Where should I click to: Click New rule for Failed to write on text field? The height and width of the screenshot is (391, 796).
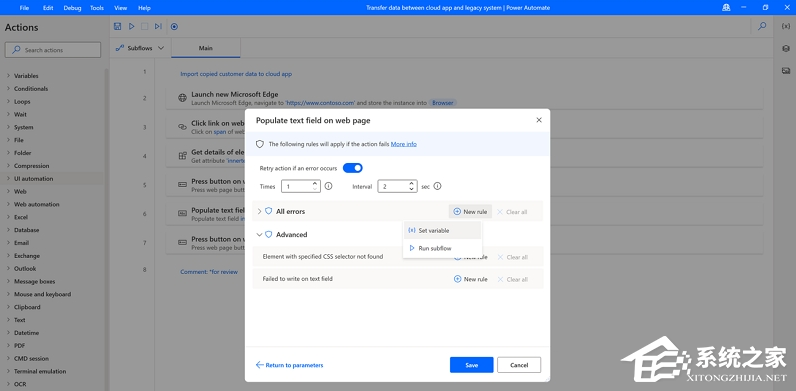pyautogui.click(x=470, y=279)
